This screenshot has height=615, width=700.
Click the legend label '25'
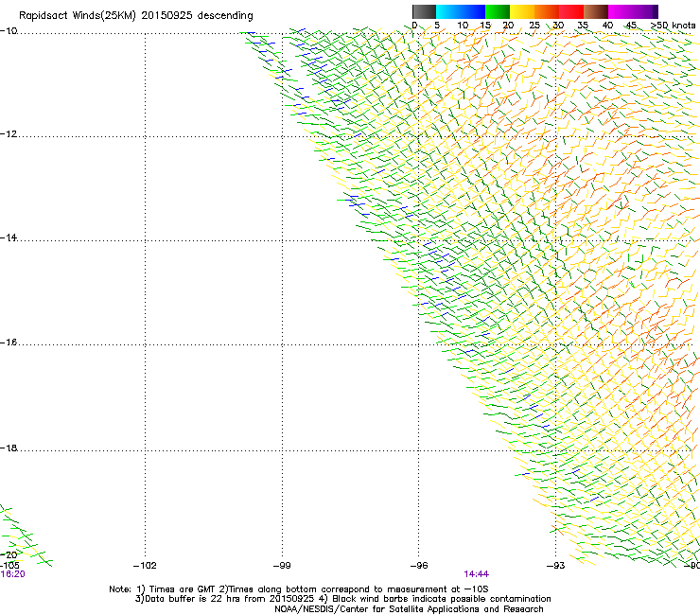[534, 26]
